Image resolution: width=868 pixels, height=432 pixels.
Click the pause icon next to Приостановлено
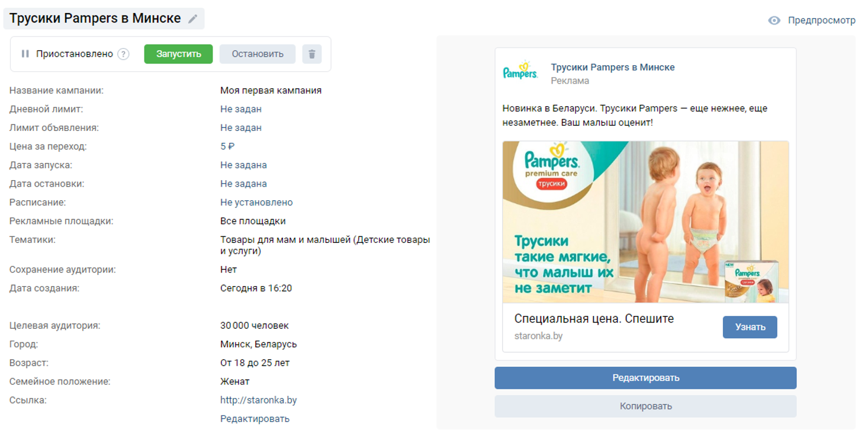25,54
